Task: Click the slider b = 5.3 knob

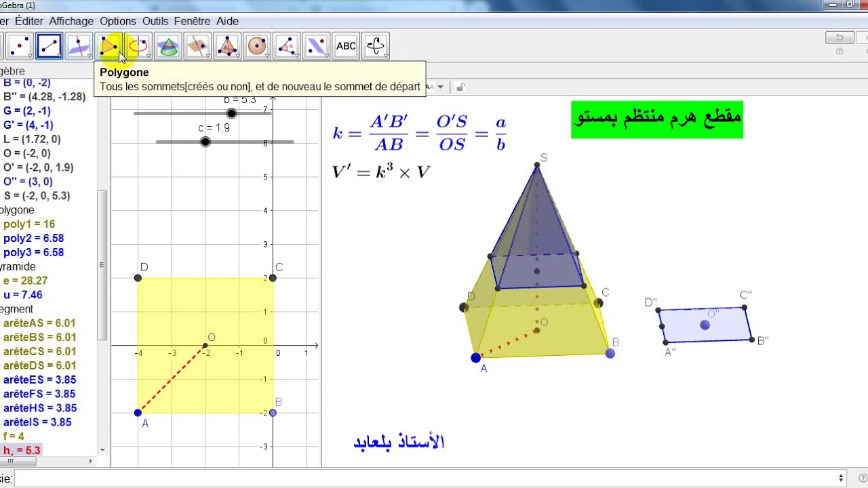Action: [x=232, y=113]
